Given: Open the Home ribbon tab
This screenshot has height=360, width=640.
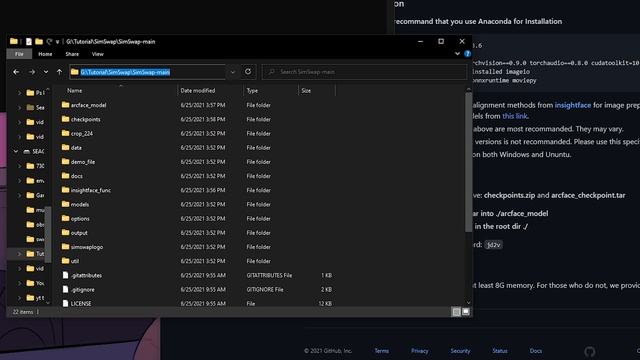Looking at the screenshot, I should 45,54.
